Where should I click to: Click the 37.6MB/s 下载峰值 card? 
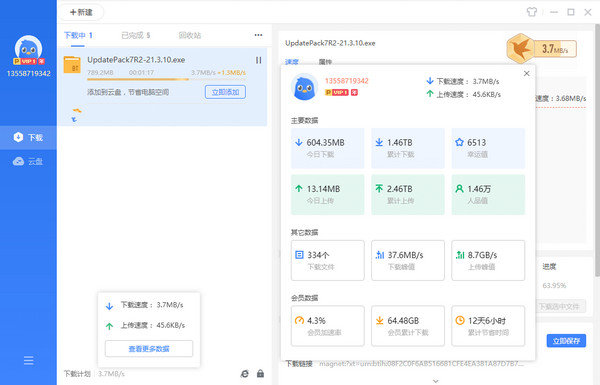pyautogui.click(x=408, y=260)
